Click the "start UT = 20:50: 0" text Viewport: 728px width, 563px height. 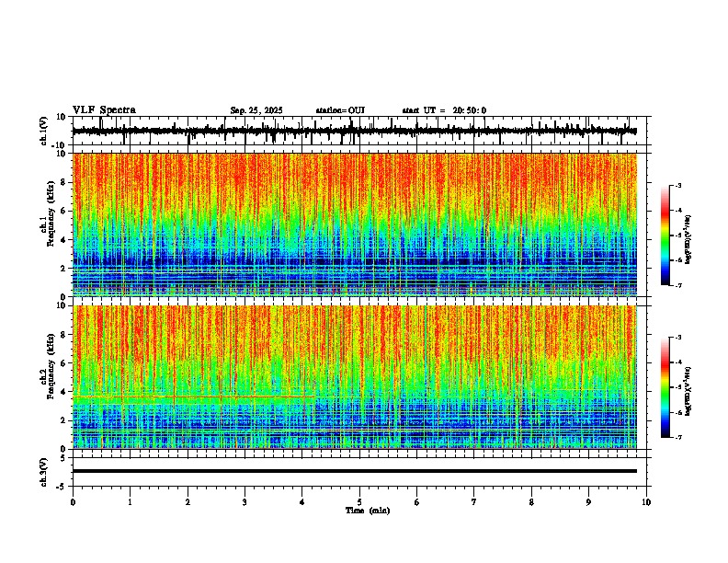point(444,110)
